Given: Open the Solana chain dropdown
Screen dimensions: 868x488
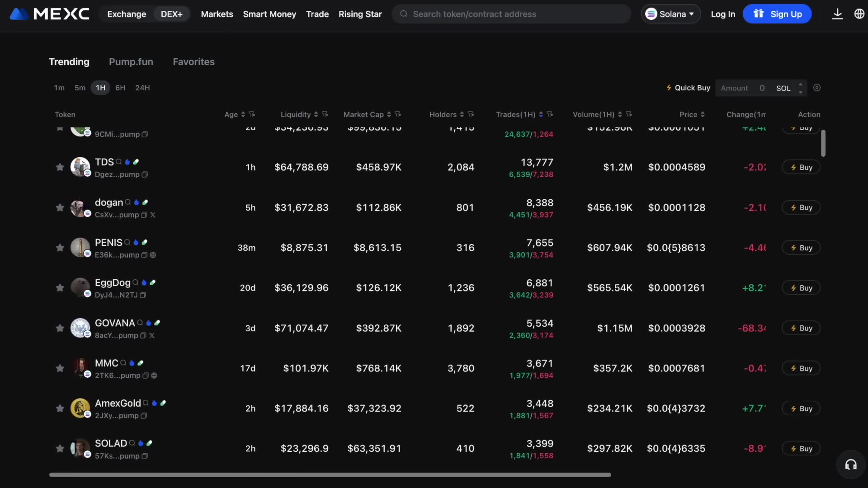Looking at the screenshot, I should [x=670, y=14].
